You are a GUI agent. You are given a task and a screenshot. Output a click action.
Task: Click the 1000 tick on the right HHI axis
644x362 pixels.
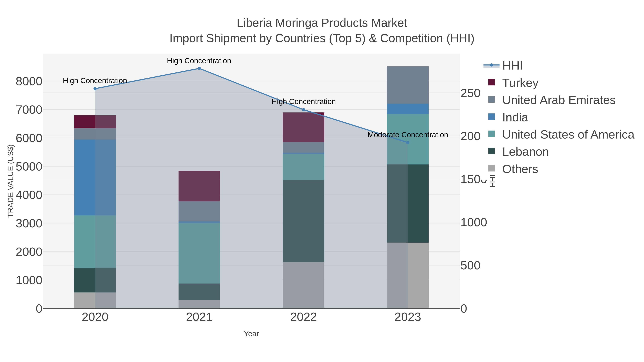pyautogui.click(x=474, y=222)
